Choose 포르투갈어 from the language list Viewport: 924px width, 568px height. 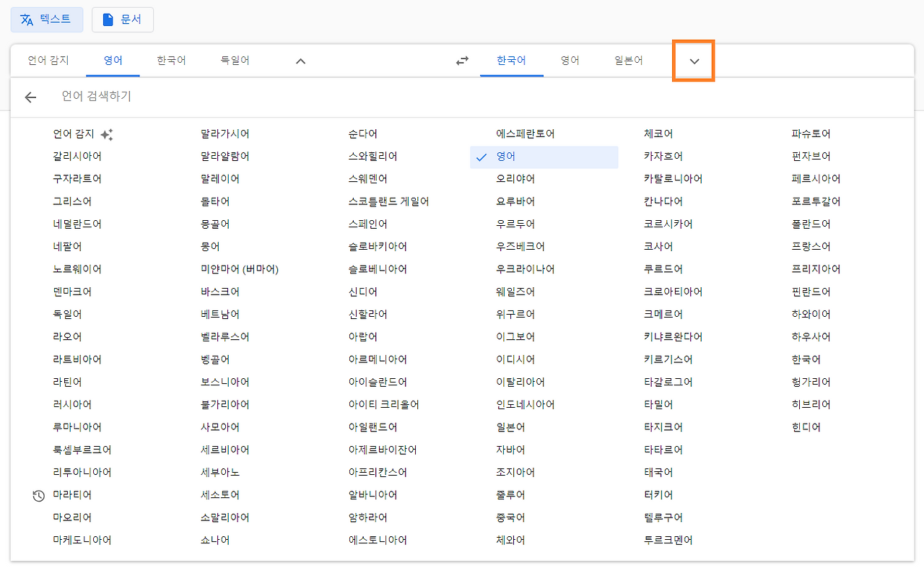pyautogui.click(x=816, y=201)
